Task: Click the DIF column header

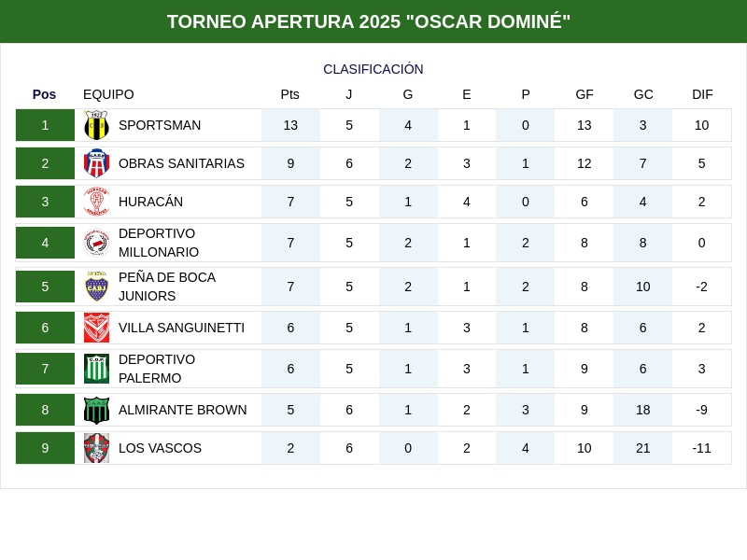Action: click(x=702, y=94)
